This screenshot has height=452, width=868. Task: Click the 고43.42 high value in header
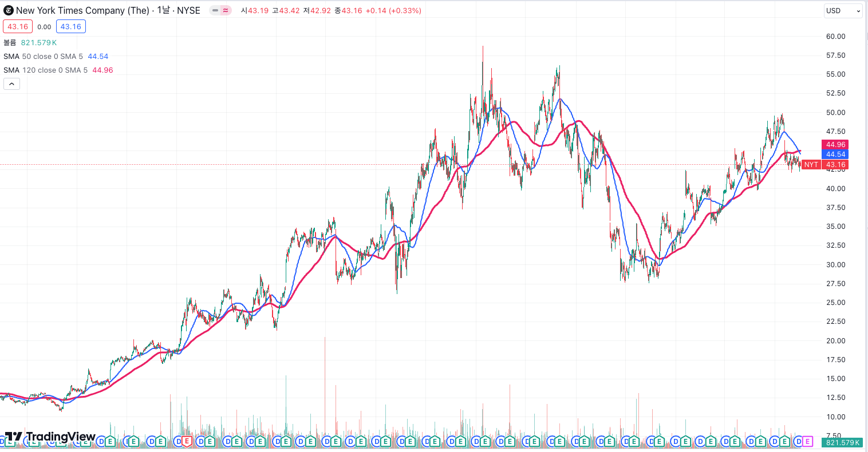coord(286,11)
